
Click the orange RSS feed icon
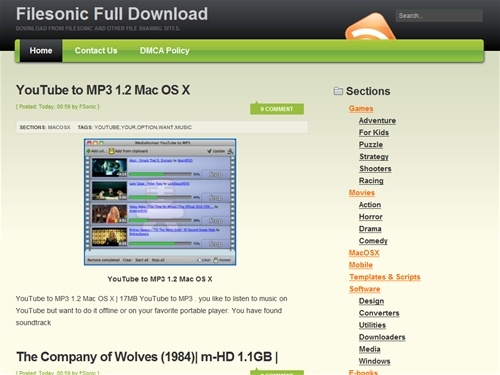(370, 27)
